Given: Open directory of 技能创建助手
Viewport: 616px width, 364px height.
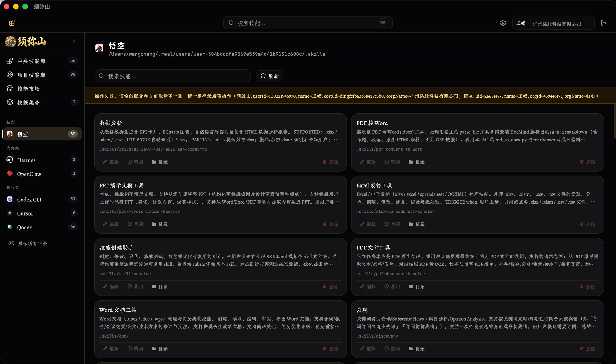Looking at the screenshot, I should coord(160,286).
